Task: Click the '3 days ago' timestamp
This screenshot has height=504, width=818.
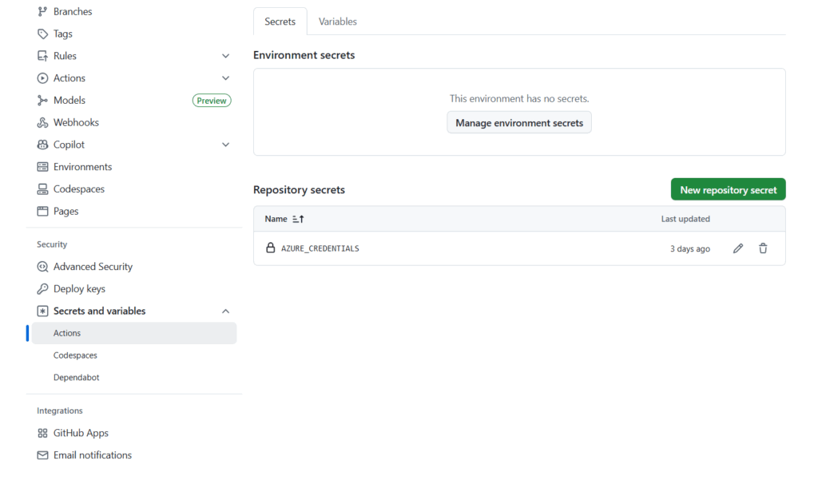Action: [x=689, y=248]
